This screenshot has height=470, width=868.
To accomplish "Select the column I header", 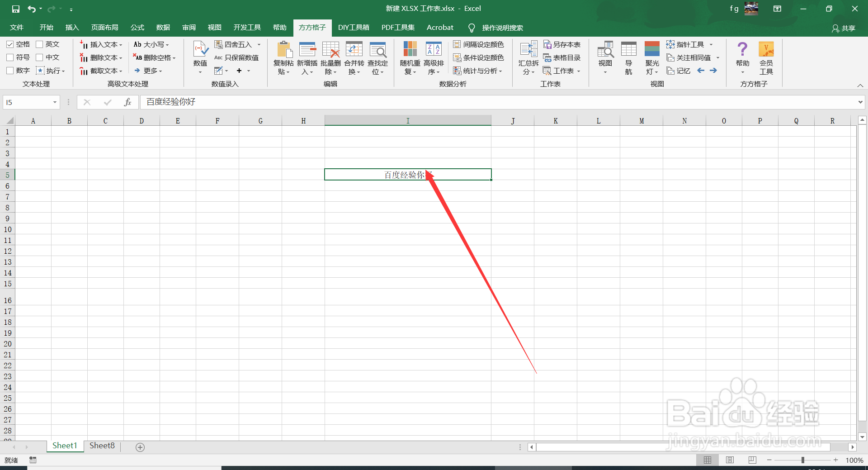I will [x=408, y=121].
